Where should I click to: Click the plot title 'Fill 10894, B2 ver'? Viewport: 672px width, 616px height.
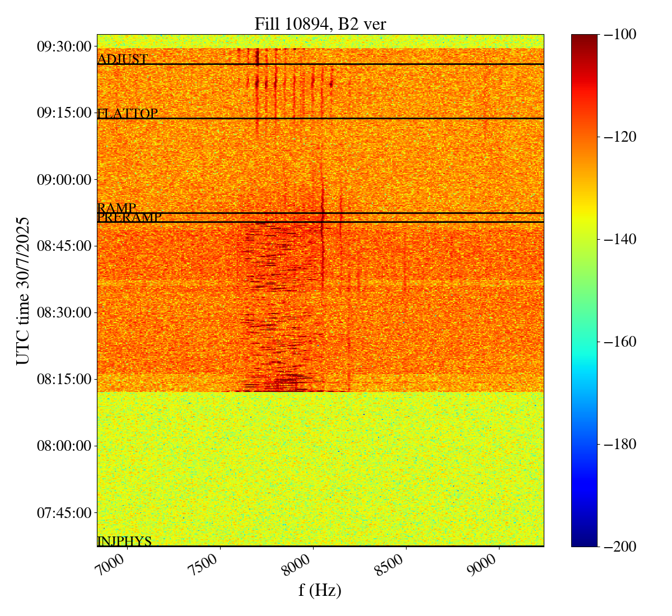click(x=320, y=24)
